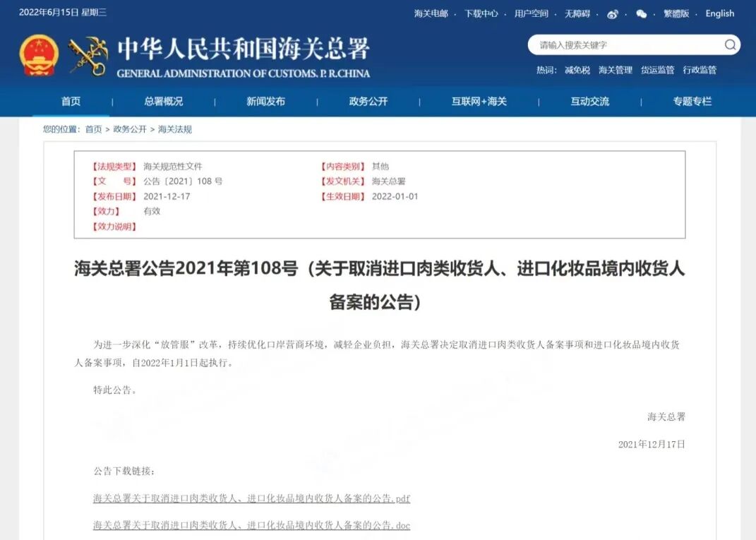This screenshot has height=540, width=756.
Task: Click the national emblem logo
Action: 40,53
